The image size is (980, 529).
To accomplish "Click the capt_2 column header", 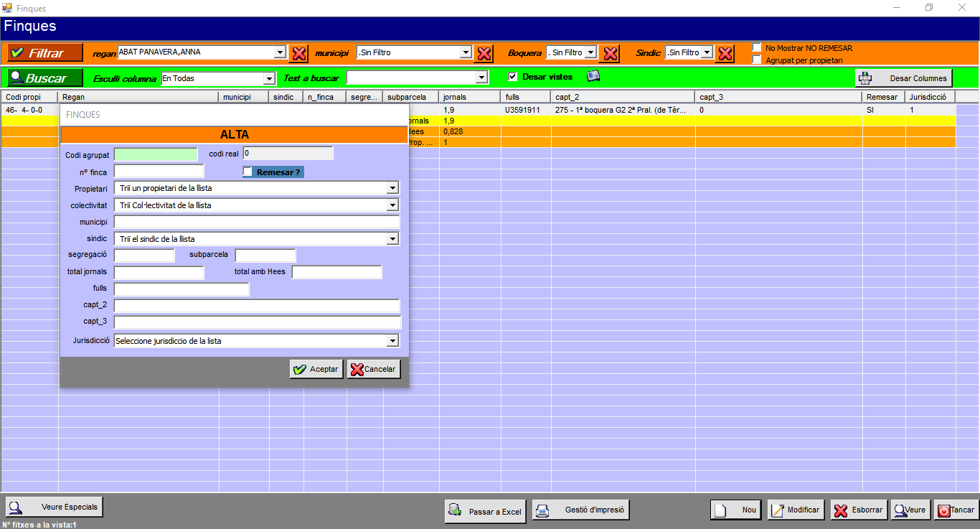I will [622, 97].
